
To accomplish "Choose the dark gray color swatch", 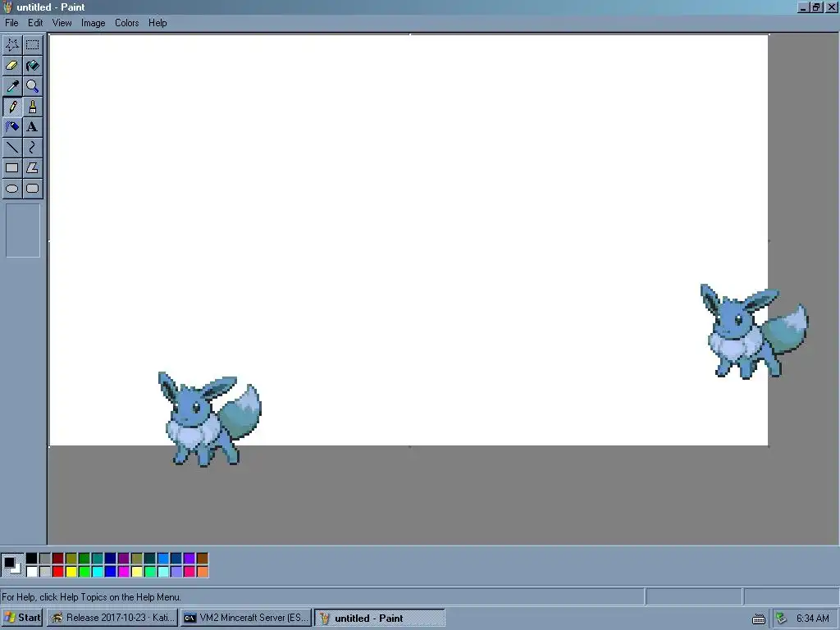I will tap(45, 559).
